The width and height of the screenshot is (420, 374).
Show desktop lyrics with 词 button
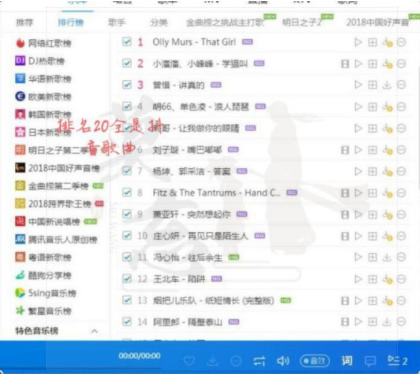tap(347, 361)
